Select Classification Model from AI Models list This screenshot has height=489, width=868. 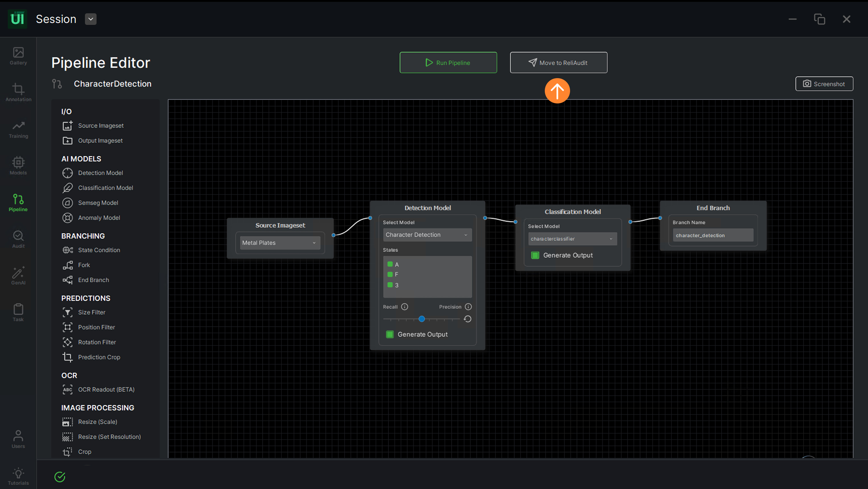coord(105,188)
